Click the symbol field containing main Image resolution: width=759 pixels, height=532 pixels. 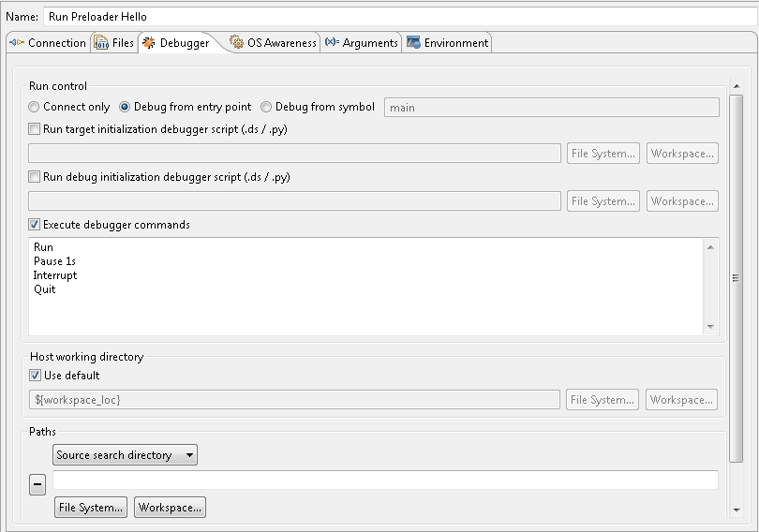(x=552, y=108)
